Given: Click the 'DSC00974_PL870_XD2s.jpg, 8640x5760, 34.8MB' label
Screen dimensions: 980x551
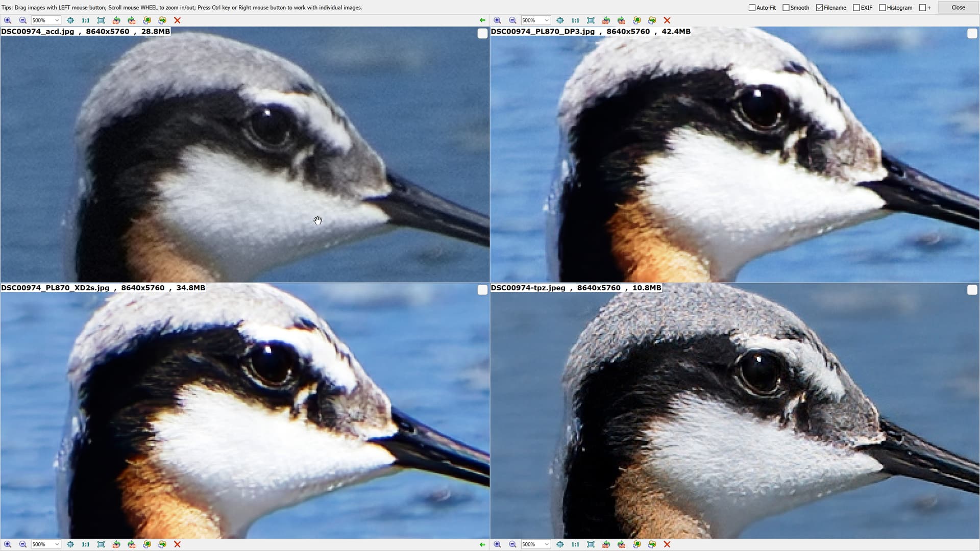Looking at the screenshot, I should pos(103,288).
